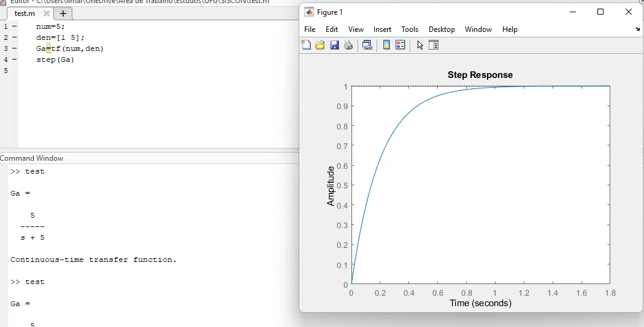Enable the Edit Plot arrow tool

420,45
